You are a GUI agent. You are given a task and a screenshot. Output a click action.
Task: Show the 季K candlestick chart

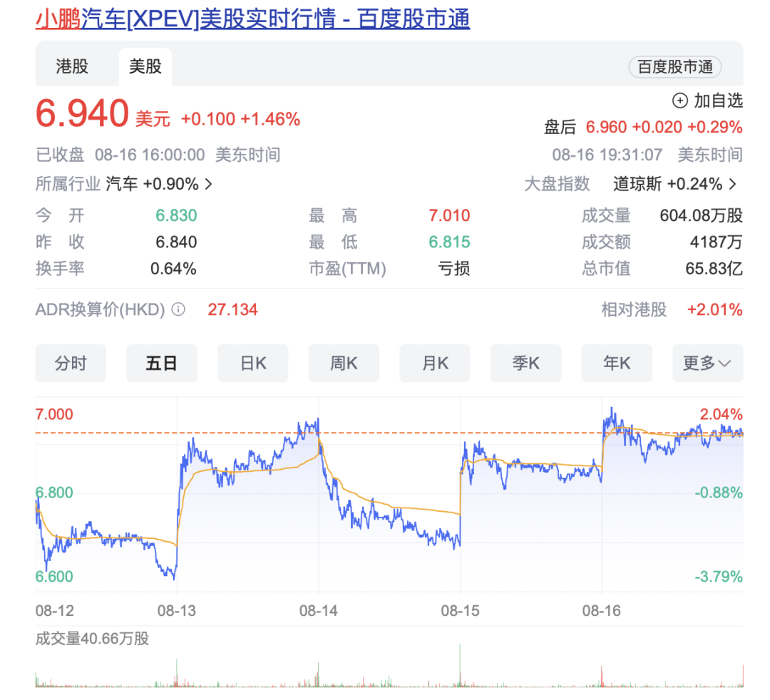coord(525,364)
